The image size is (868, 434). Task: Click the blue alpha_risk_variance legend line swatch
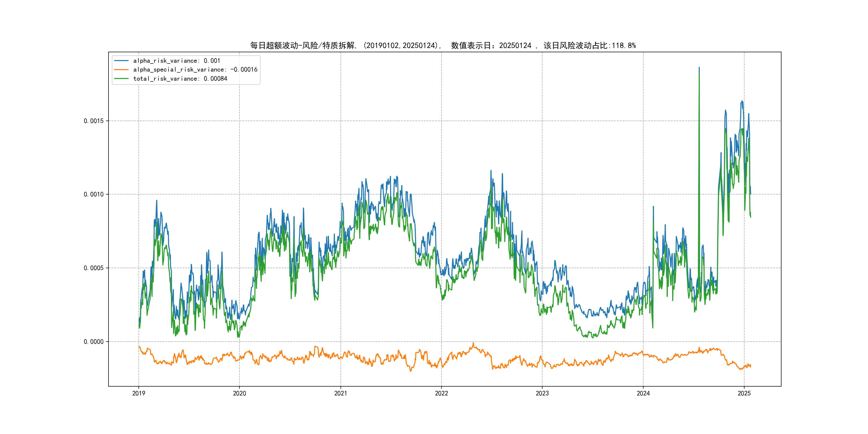pos(121,61)
